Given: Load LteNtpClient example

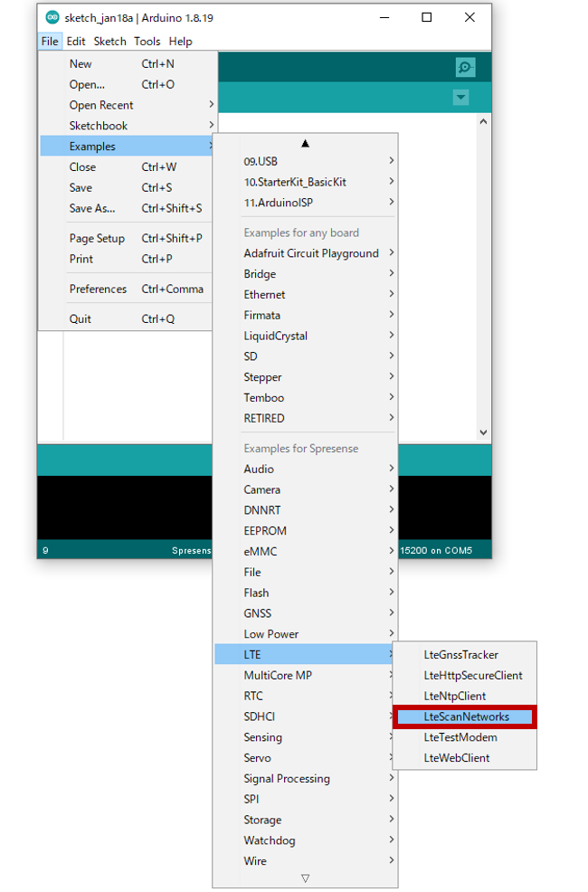Looking at the screenshot, I should pos(465,697).
